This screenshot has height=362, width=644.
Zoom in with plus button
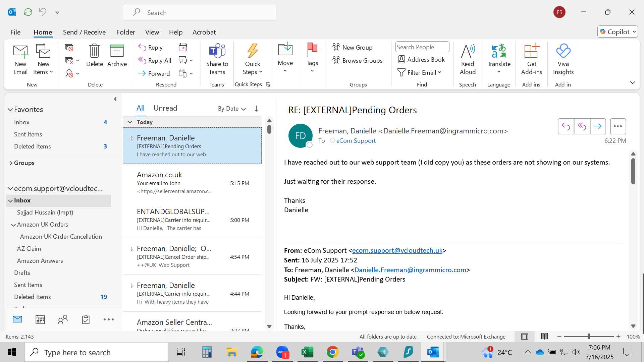[619, 337]
